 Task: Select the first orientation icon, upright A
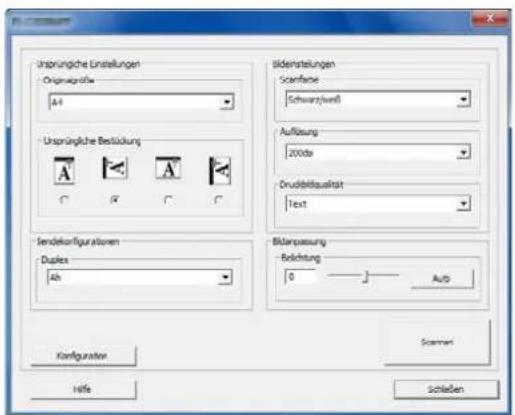[64, 171]
